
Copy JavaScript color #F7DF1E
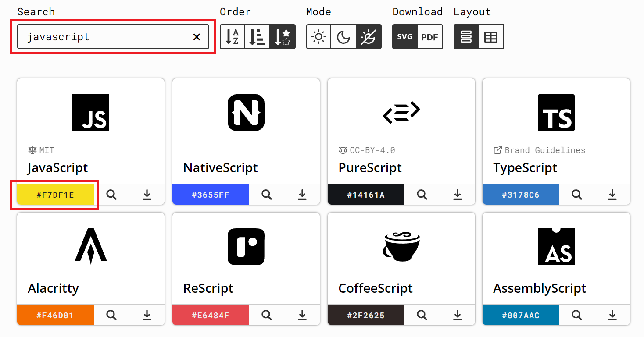point(55,195)
